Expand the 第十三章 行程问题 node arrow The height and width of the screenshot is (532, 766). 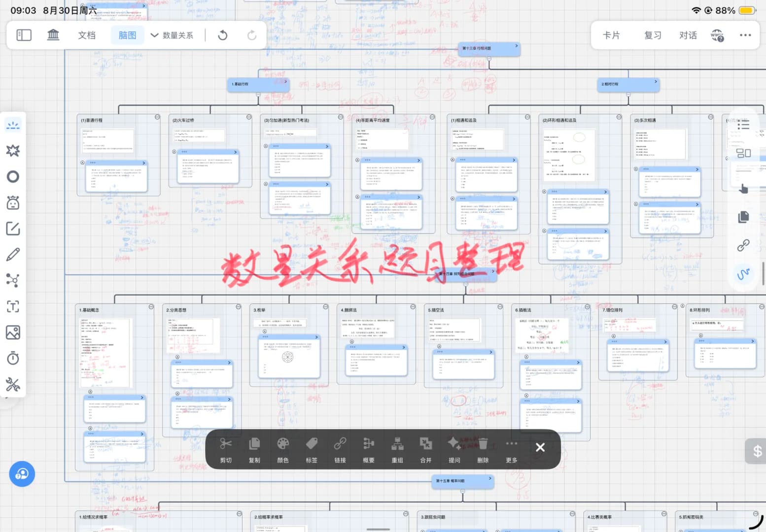tap(516, 46)
